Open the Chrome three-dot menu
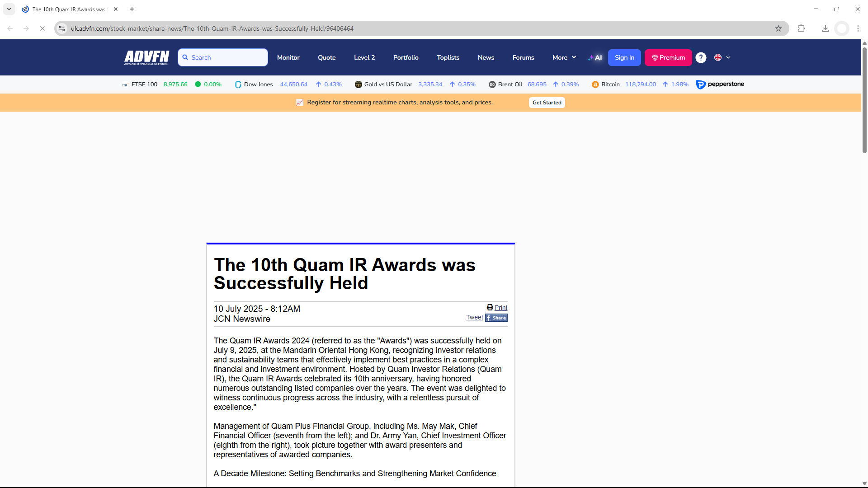 pyautogui.click(x=858, y=28)
